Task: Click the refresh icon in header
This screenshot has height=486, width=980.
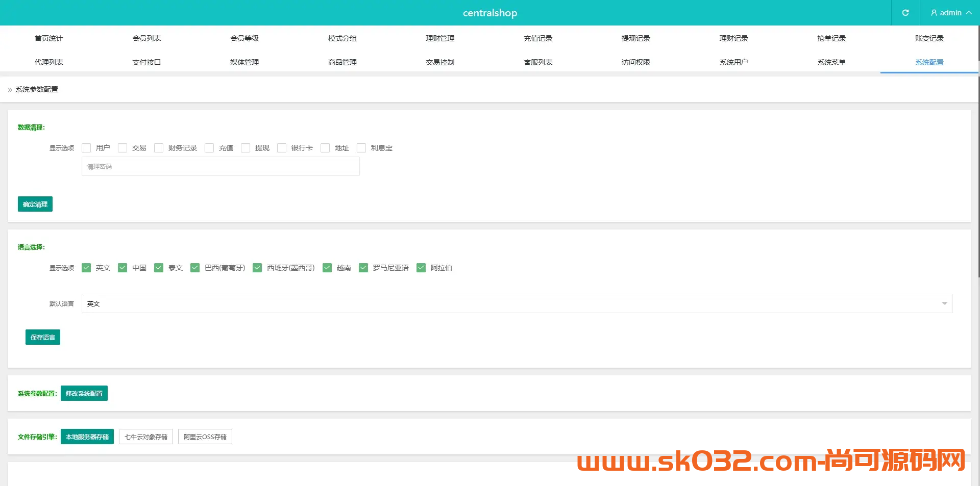Action: (905, 13)
